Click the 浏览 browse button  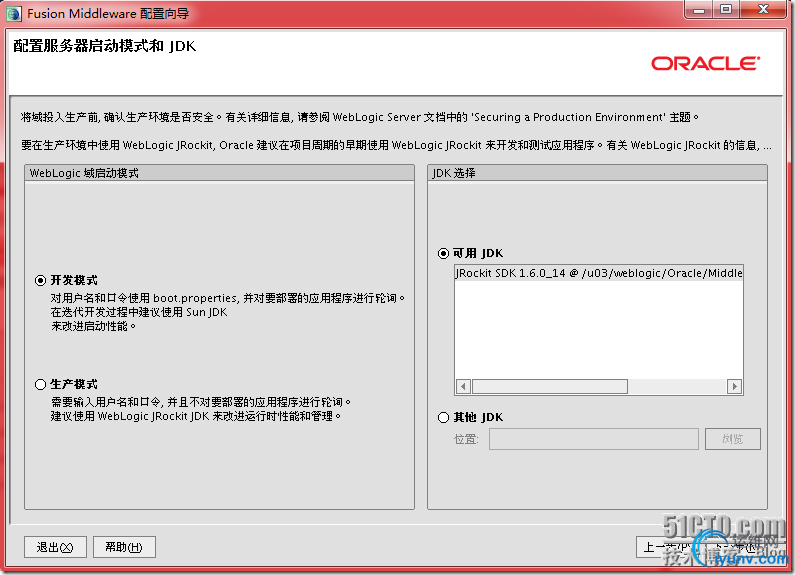(x=733, y=439)
